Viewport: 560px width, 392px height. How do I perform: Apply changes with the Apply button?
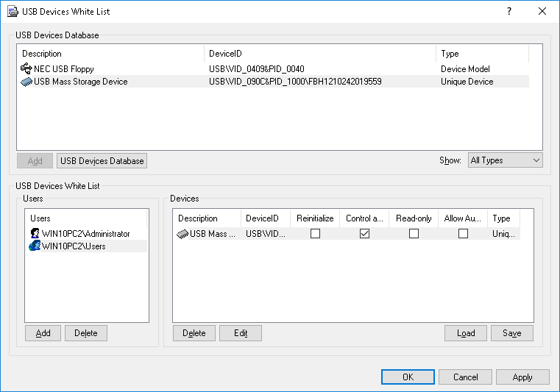click(522, 377)
